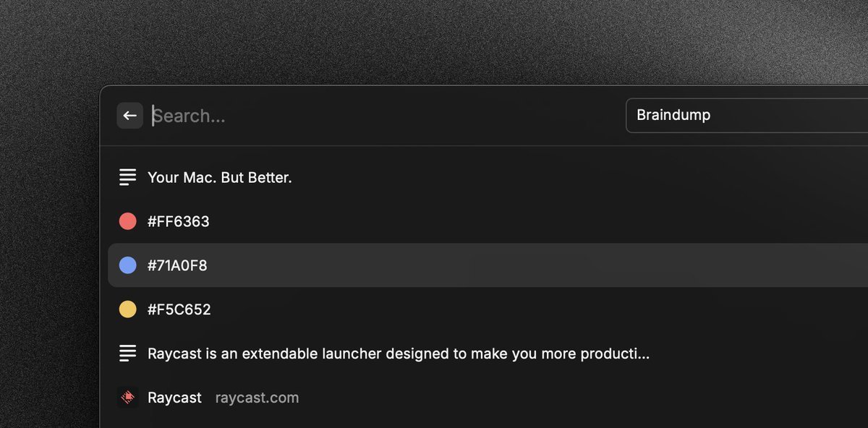
Task: Click the Raycast logo icon
Action: point(127,398)
